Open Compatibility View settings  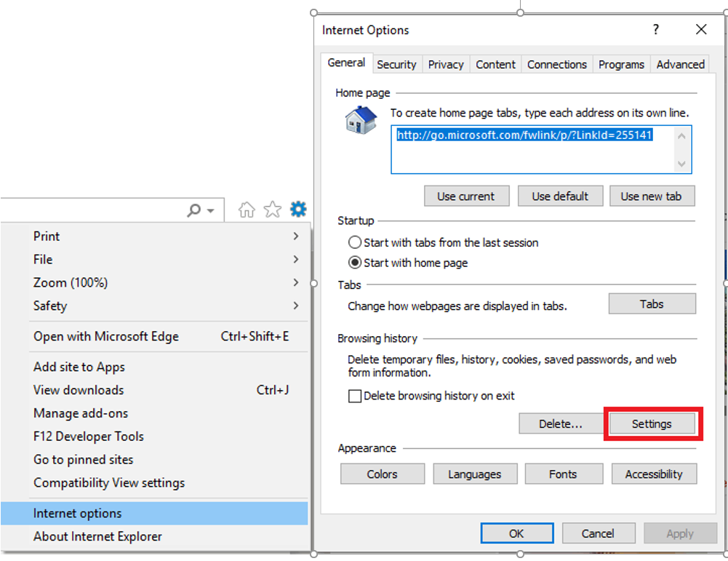[154, 483]
